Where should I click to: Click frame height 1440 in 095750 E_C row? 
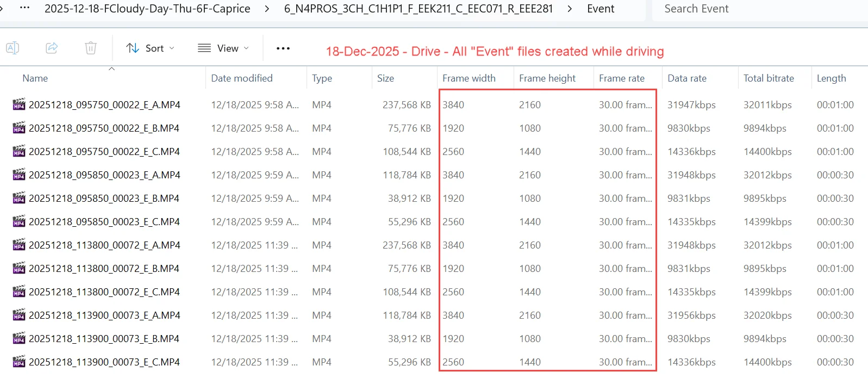[x=530, y=152]
